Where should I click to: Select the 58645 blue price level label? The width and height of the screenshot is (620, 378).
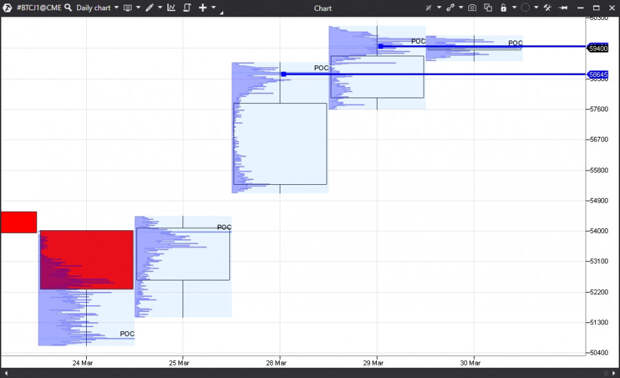(597, 74)
